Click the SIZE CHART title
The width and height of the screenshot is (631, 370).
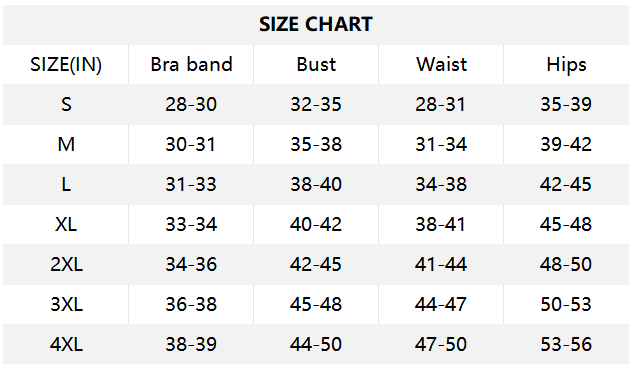(x=316, y=24)
